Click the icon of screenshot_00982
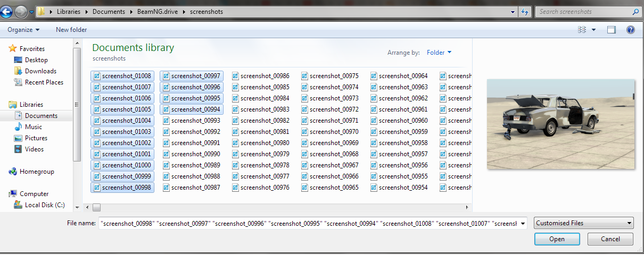This screenshot has height=255, width=644. pos(235,121)
